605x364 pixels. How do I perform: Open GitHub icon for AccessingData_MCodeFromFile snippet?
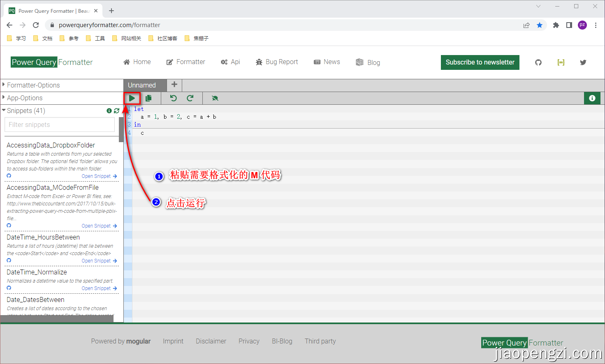click(x=9, y=226)
